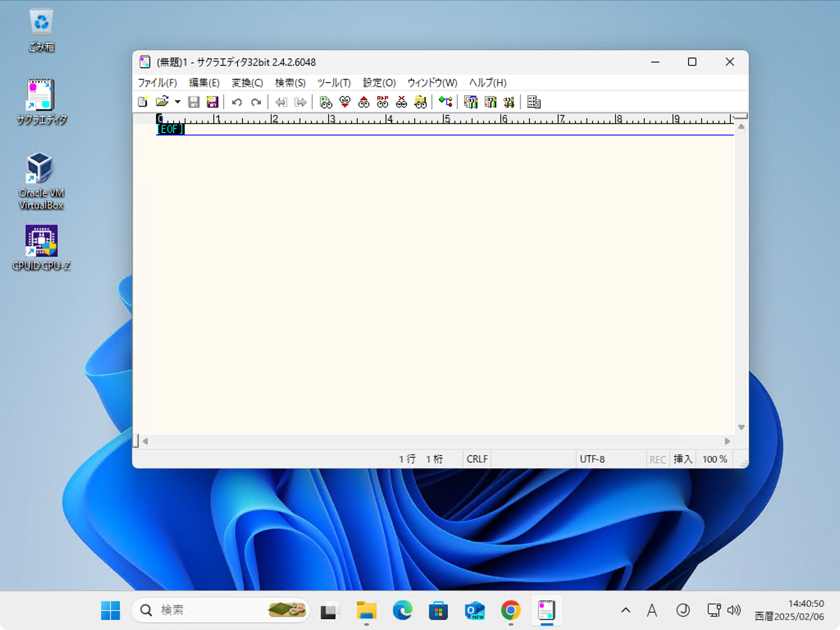Screen dimensions: 840x630
Task: Open the ファイル menu
Action: point(157,83)
